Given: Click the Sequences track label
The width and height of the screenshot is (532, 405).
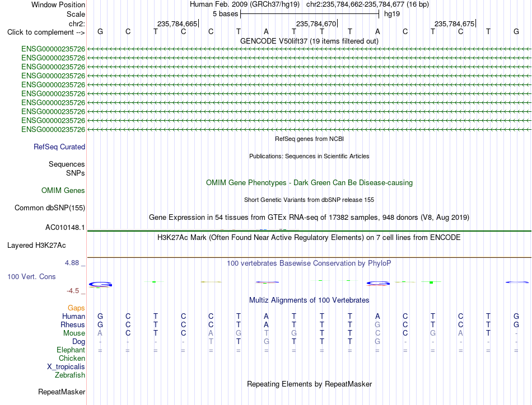Looking at the screenshot, I should point(67,164).
